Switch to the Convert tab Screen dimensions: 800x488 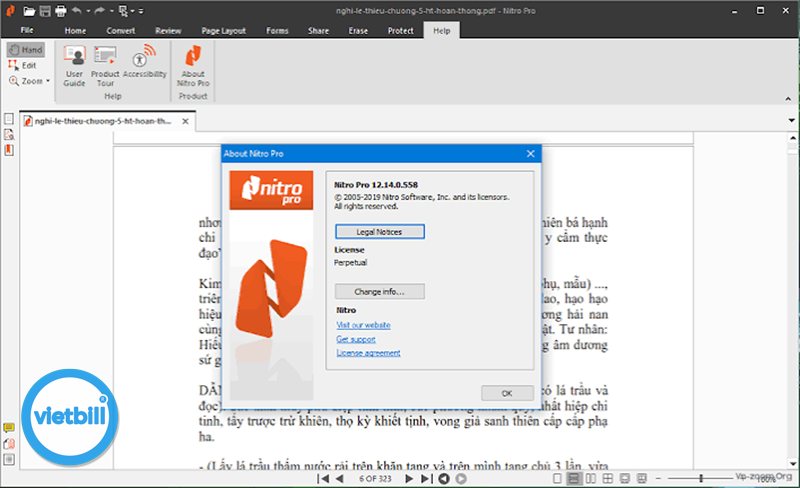120,31
